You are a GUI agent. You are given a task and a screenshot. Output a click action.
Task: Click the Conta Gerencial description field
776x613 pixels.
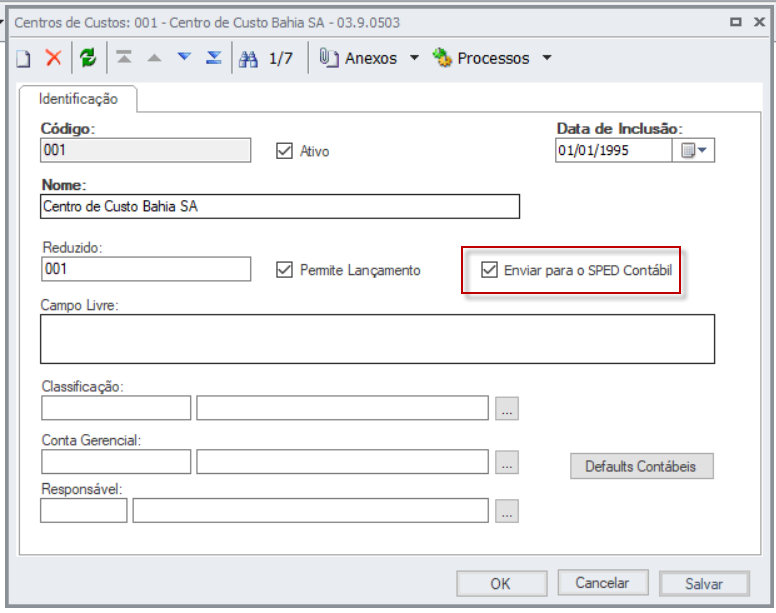tap(342, 462)
